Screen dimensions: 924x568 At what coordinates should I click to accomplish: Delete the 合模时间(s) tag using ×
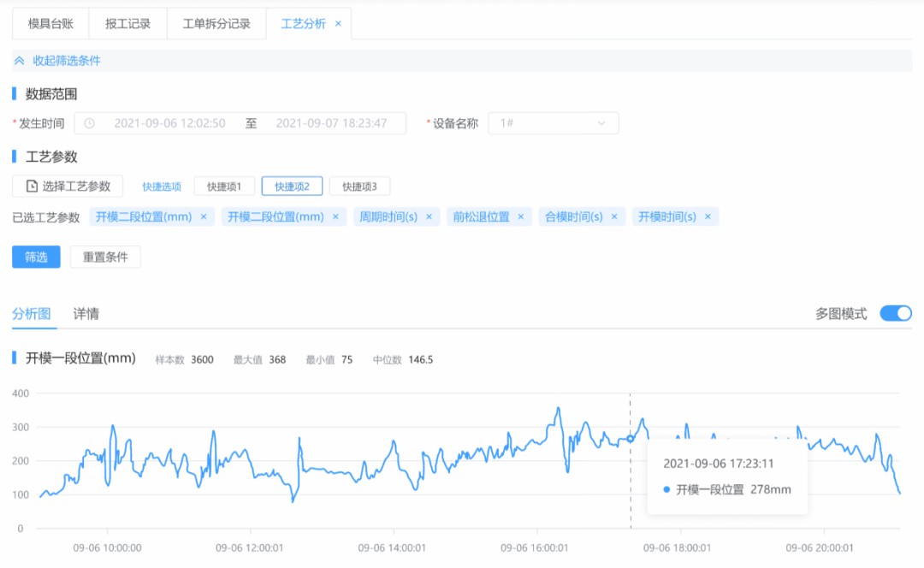[613, 217]
